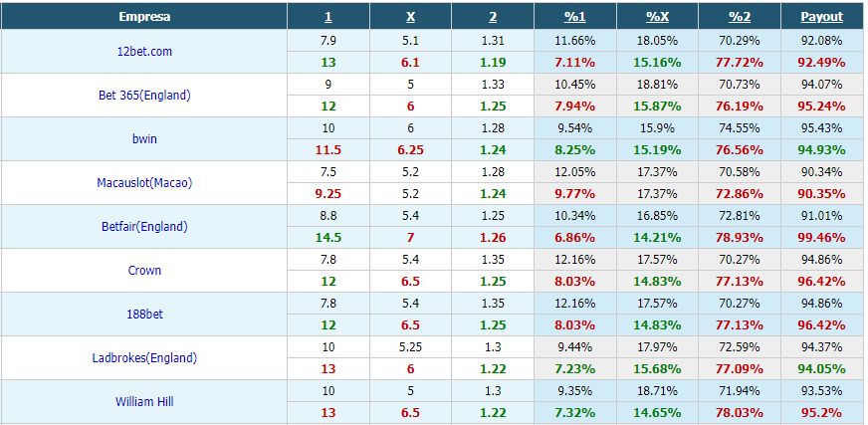Select Betfair's 99.46% payout cell
Screen dimensions: 868x425
pyautogui.click(x=821, y=238)
